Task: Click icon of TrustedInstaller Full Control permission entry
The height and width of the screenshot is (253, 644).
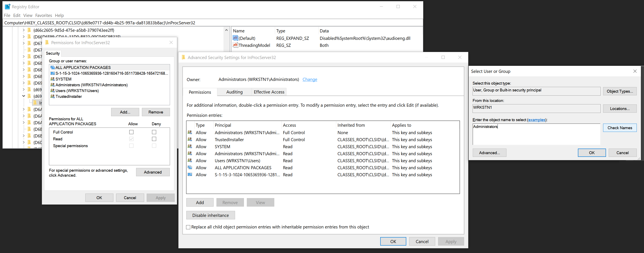Action: pyautogui.click(x=190, y=139)
